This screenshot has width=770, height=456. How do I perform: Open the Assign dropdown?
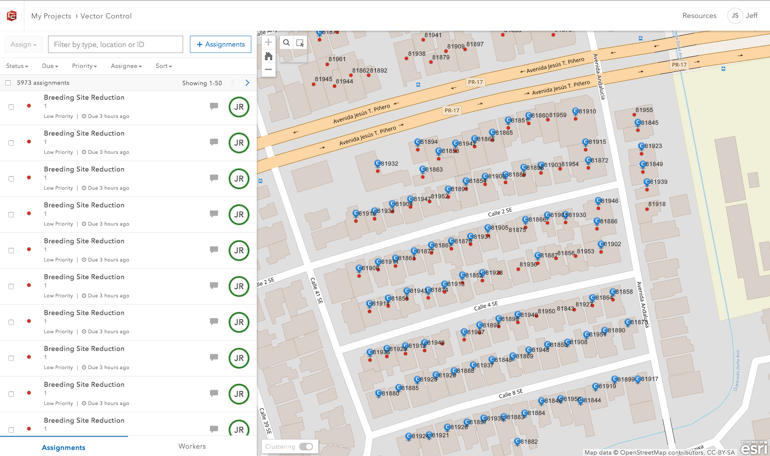tap(23, 44)
